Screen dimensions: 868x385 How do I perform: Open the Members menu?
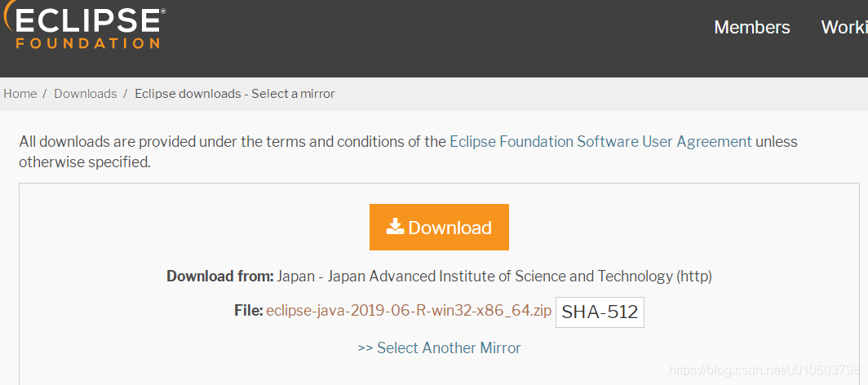point(752,27)
